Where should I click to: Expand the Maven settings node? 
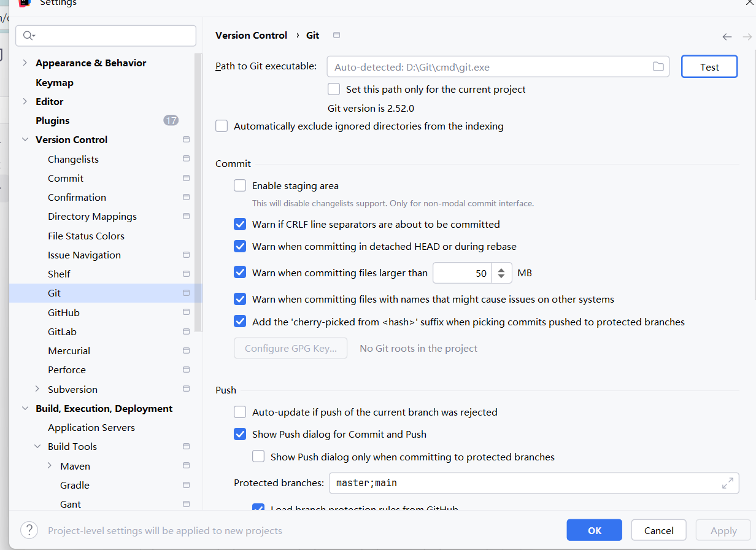click(x=50, y=466)
